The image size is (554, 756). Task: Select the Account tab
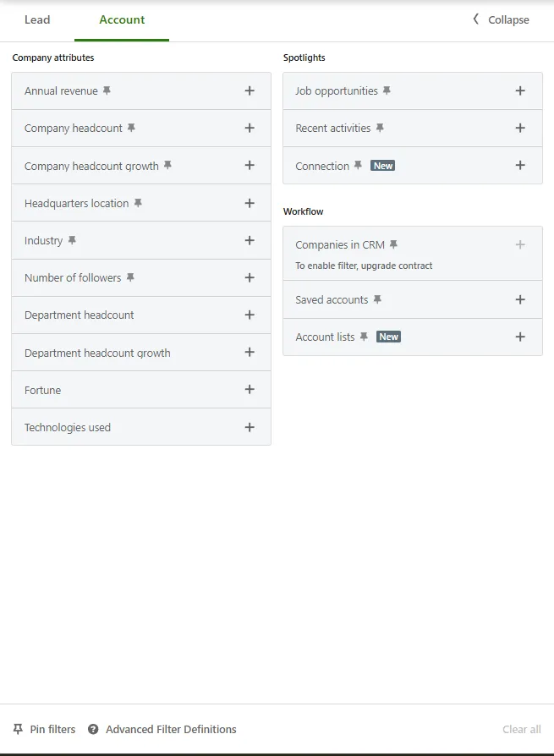coord(121,19)
